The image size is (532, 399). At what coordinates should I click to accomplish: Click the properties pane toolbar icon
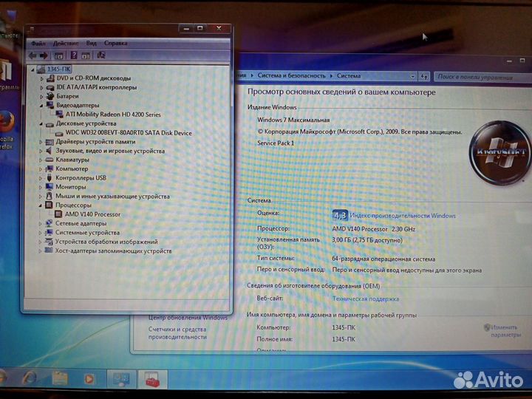point(86,55)
